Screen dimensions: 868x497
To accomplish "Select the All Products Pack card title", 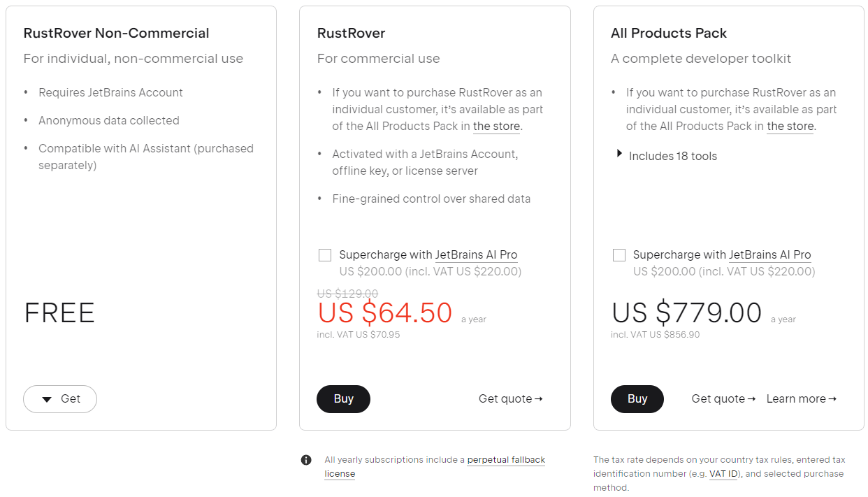I will click(668, 34).
